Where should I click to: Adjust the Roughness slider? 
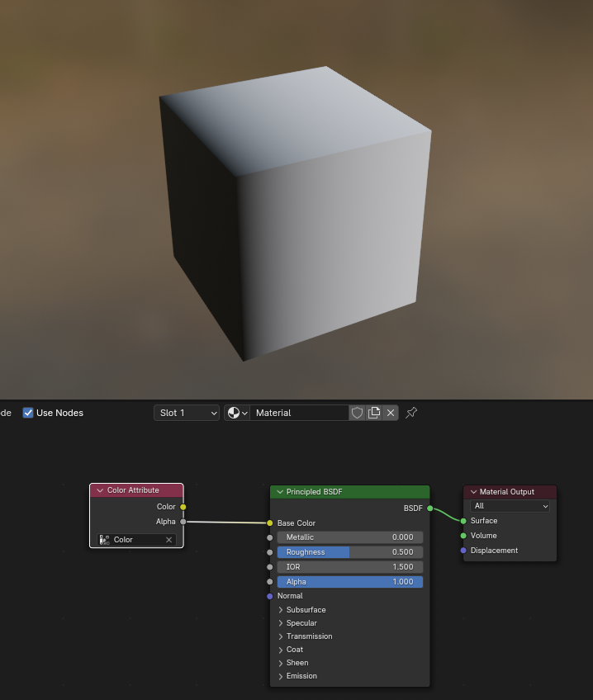point(350,551)
